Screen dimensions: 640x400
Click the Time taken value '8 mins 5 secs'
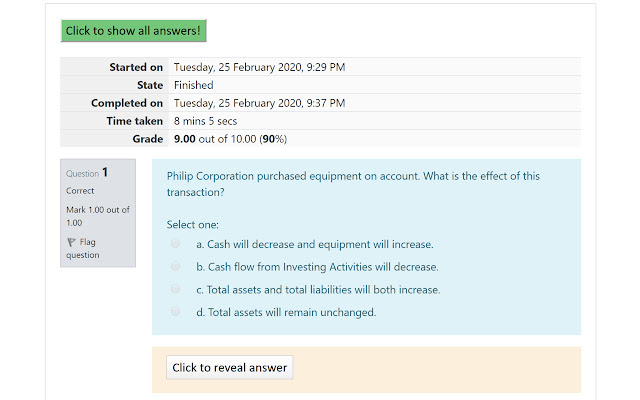(208, 121)
